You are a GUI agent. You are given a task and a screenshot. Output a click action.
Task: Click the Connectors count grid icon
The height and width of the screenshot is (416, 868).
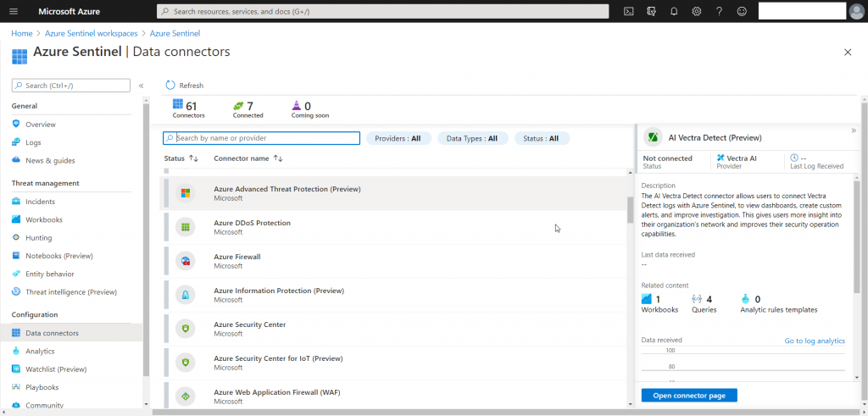click(178, 104)
